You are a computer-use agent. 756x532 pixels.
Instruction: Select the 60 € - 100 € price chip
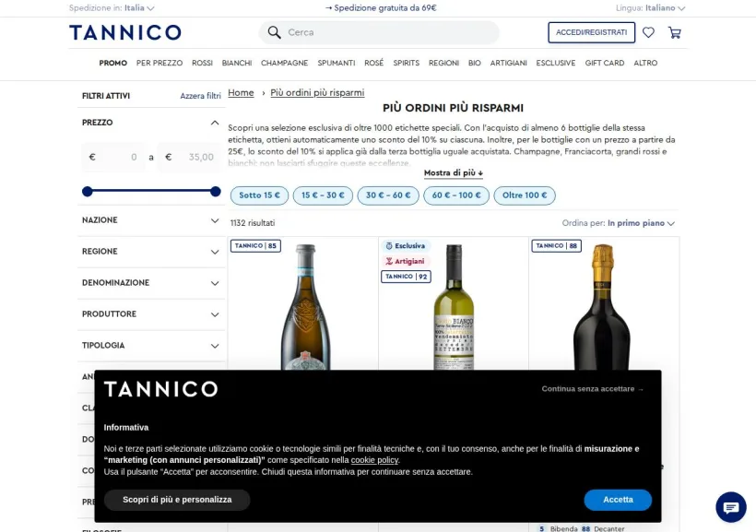(x=456, y=195)
